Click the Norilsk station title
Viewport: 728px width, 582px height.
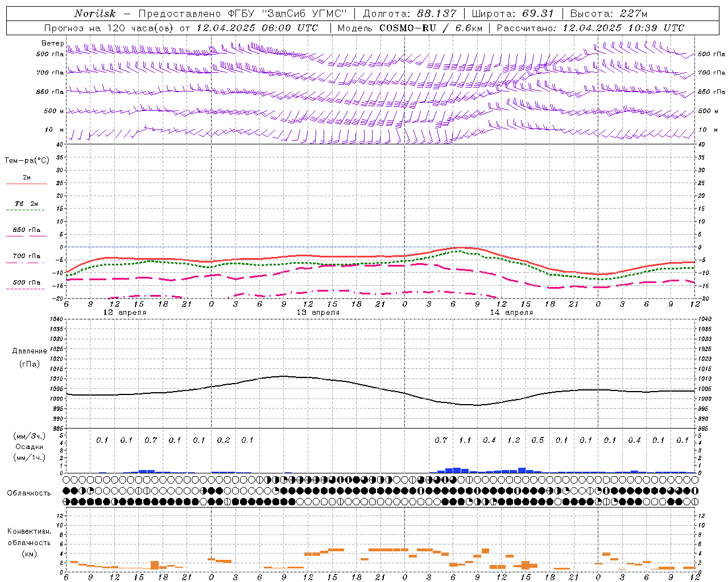click(95, 14)
